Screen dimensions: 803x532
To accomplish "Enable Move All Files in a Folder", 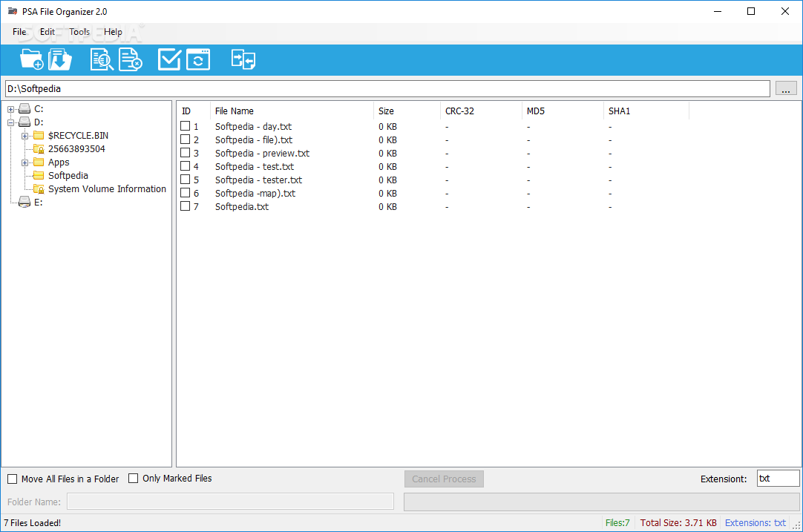I will point(13,479).
